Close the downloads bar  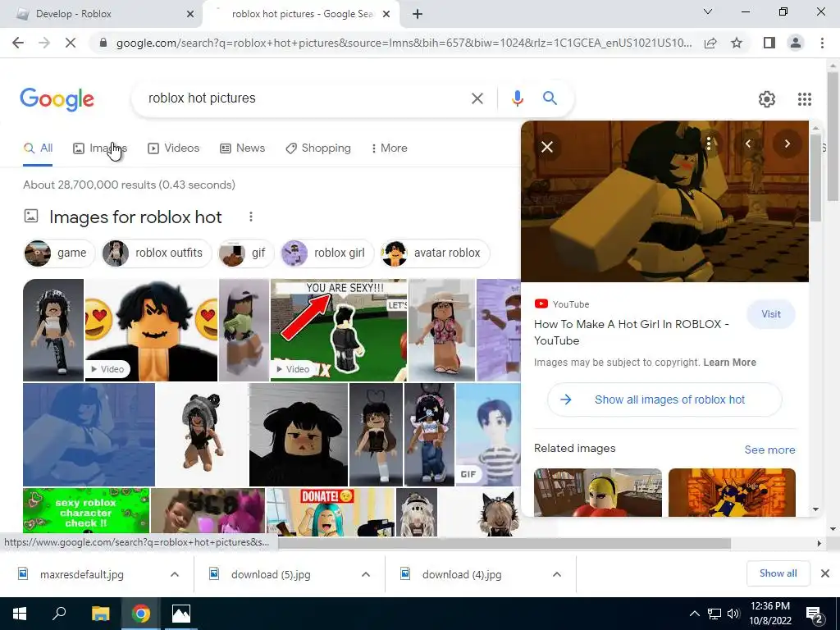tap(825, 573)
